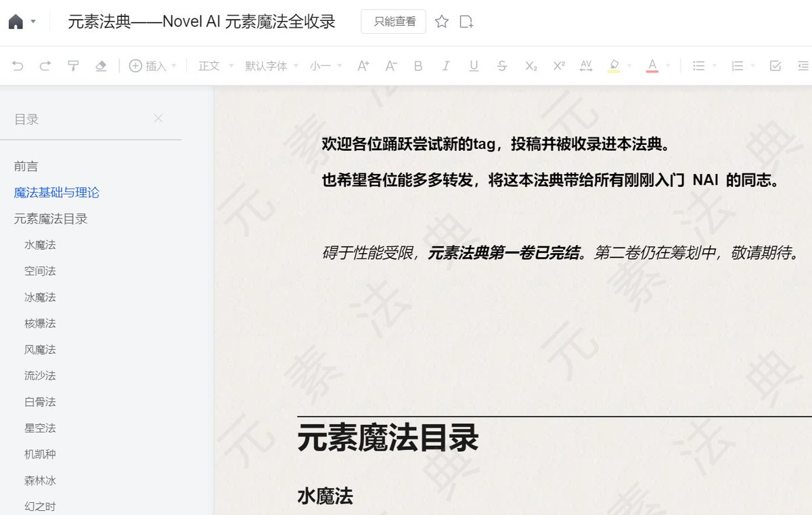812x515 pixels.
Task: Click the indent icon at toolbar end
Action: coord(803,66)
